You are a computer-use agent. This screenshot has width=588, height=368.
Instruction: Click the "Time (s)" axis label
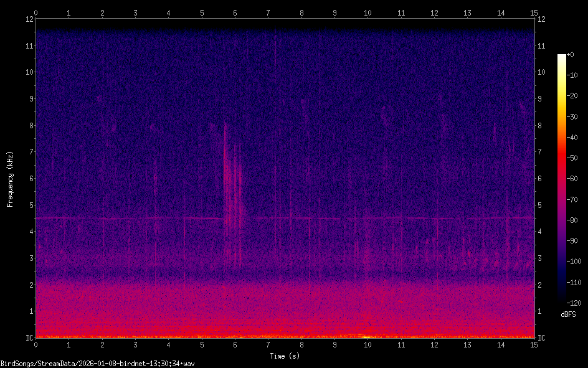pos(285,356)
